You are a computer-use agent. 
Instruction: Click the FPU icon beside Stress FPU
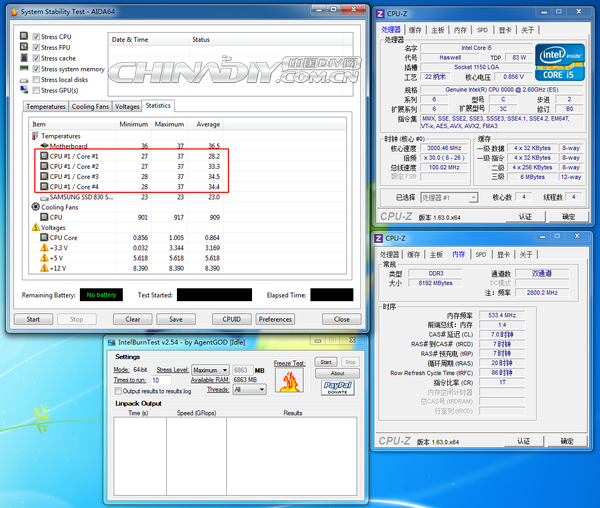(x=24, y=47)
